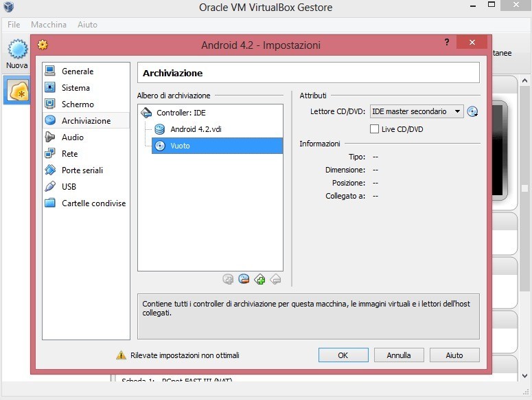The width and height of the screenshot is (532, 400).
Task: Select the Vuoto optical drive entry
Action: click(x=180, y=146)
